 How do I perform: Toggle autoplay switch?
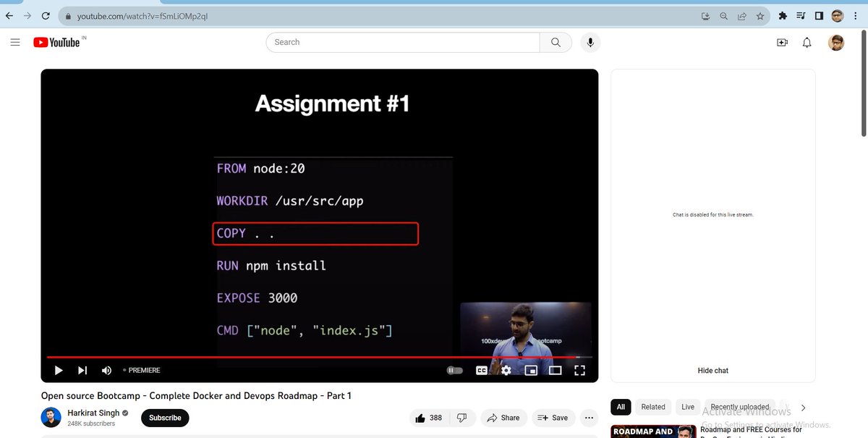click(454, 370)
